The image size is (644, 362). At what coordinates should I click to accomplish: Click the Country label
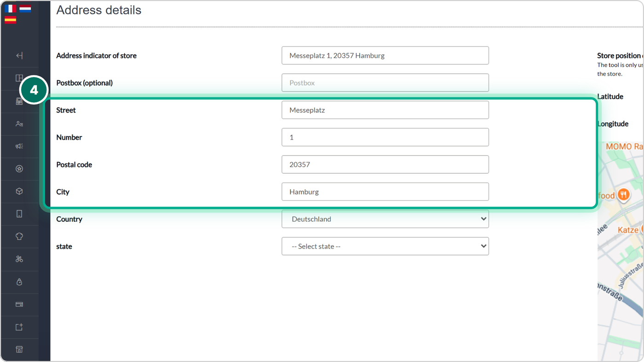click(x=69, y=219)
